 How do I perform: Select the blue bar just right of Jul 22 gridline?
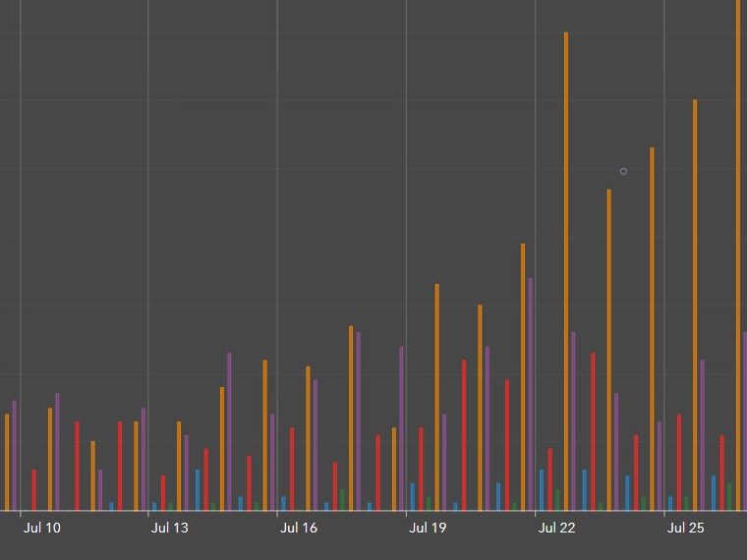(x=542, y=490)
